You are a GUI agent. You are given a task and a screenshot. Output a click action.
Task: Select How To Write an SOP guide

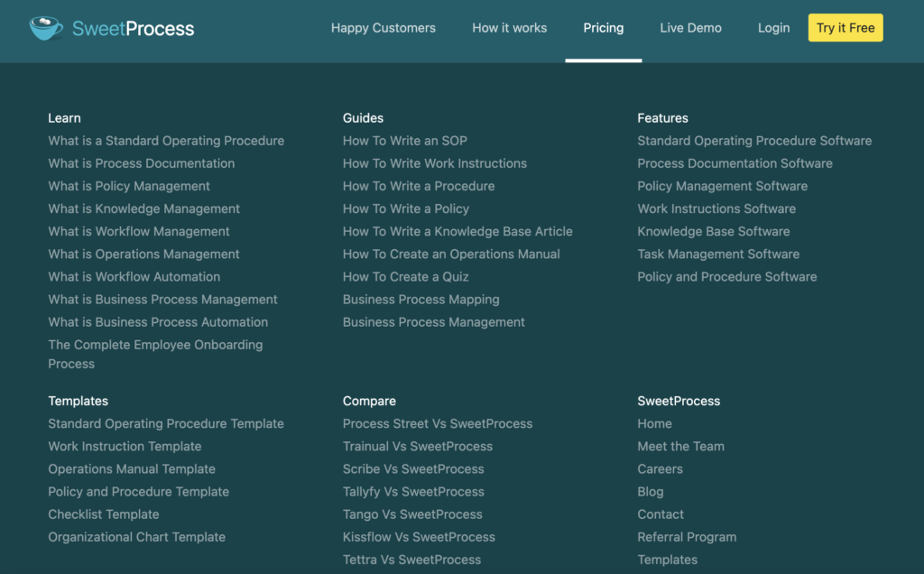(404, 141)
